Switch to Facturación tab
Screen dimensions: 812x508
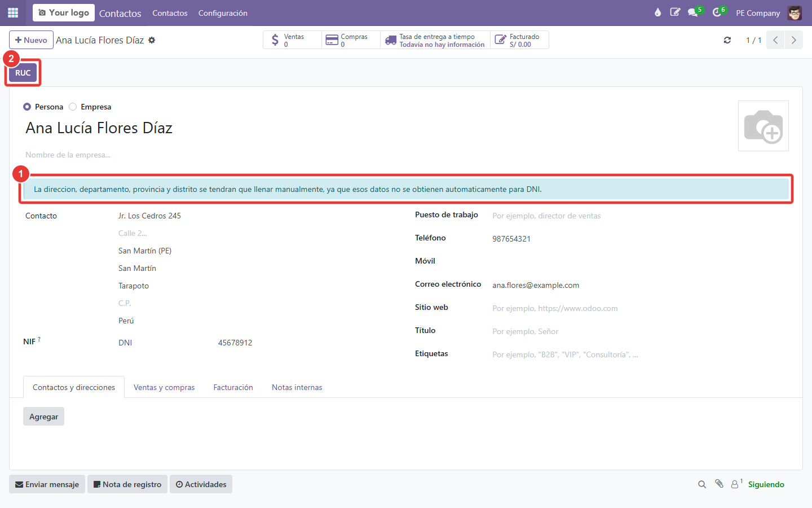(233, 387)
